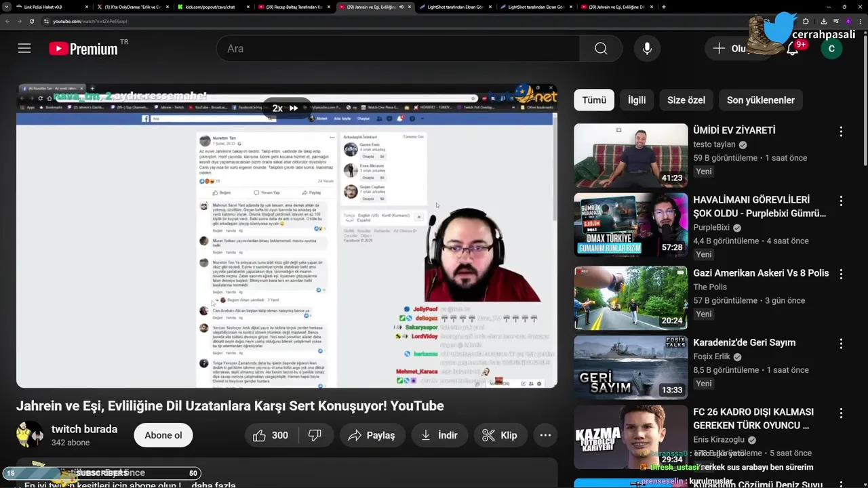Subscribe using Abone ol button
Screen dimensions: 868x488
pos(163,435)
